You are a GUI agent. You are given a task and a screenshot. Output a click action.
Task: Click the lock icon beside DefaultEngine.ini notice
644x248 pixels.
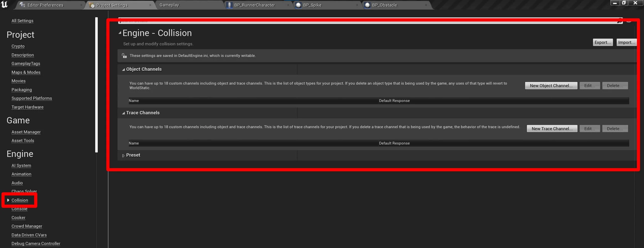point(124,56)
